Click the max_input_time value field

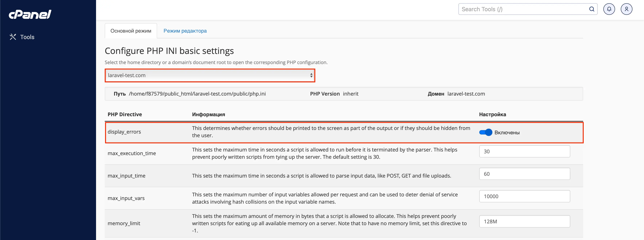(524, 174)
